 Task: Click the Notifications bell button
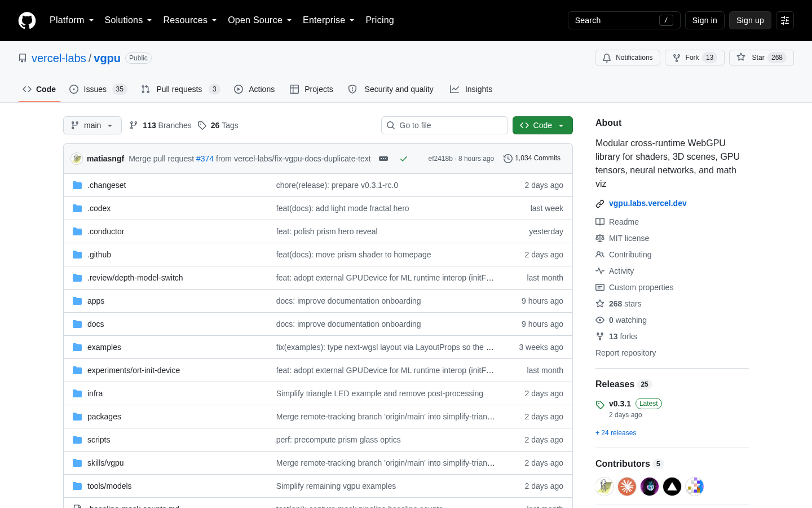pyautogui.click(x=628, y=58)
